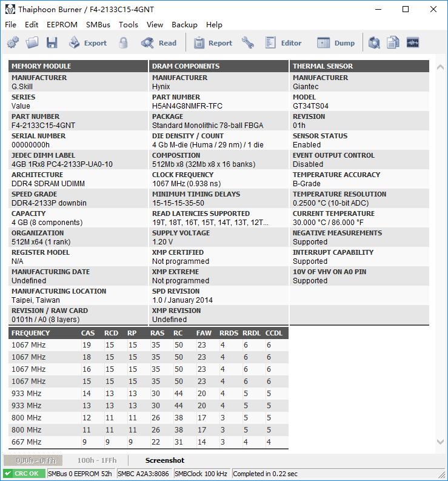Select the F4-2133C15-4GNT part number value

pyautogui.click(x=43, y=125)
